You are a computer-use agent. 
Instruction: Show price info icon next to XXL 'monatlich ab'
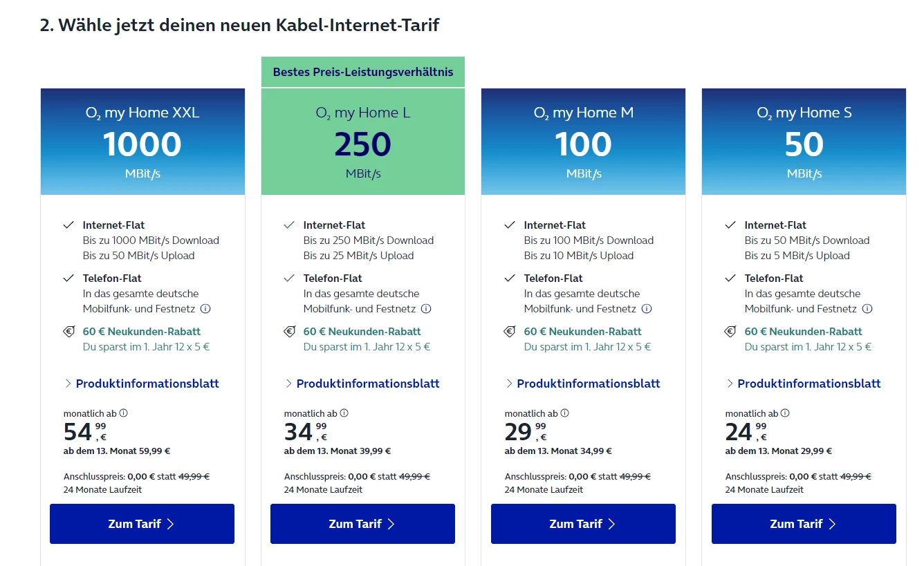coord(124,413)
